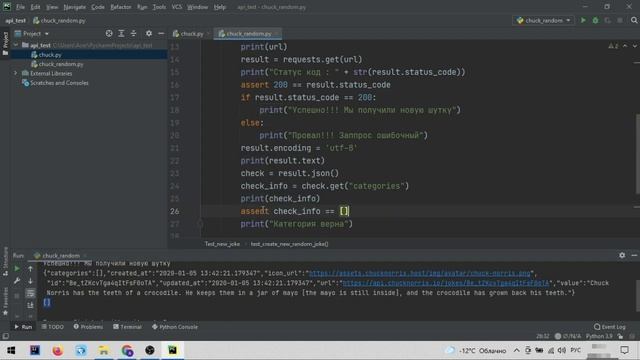Collapse the api_test project folder
This screenshot has width=640, height=360.
(x=16, y=45)
